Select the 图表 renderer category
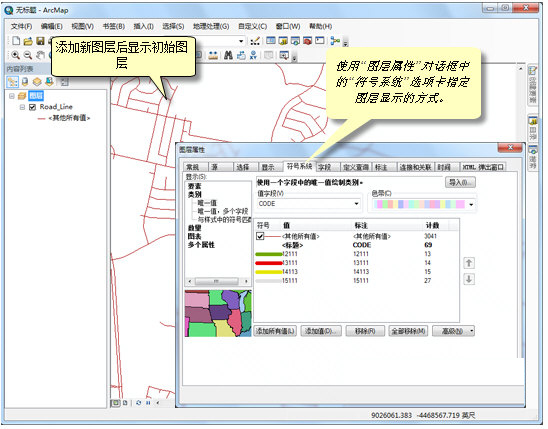Screen dimensions: 548x429 (195, 237)
